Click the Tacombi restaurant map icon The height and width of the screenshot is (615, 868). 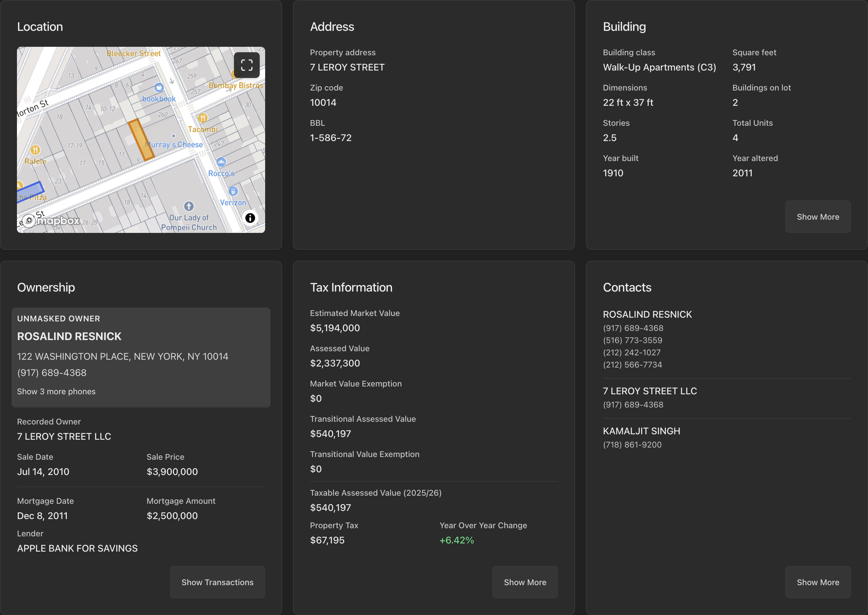[203, 118]
